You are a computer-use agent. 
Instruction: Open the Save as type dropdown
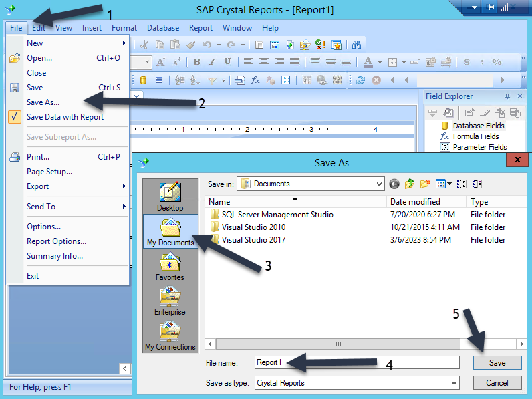tap(454, 383)
